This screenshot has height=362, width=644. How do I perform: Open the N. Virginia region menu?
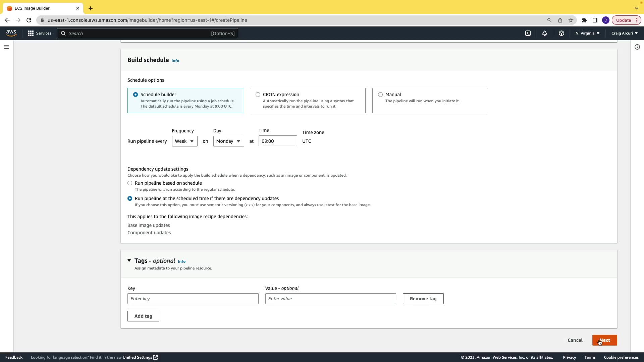click(587, 33)
